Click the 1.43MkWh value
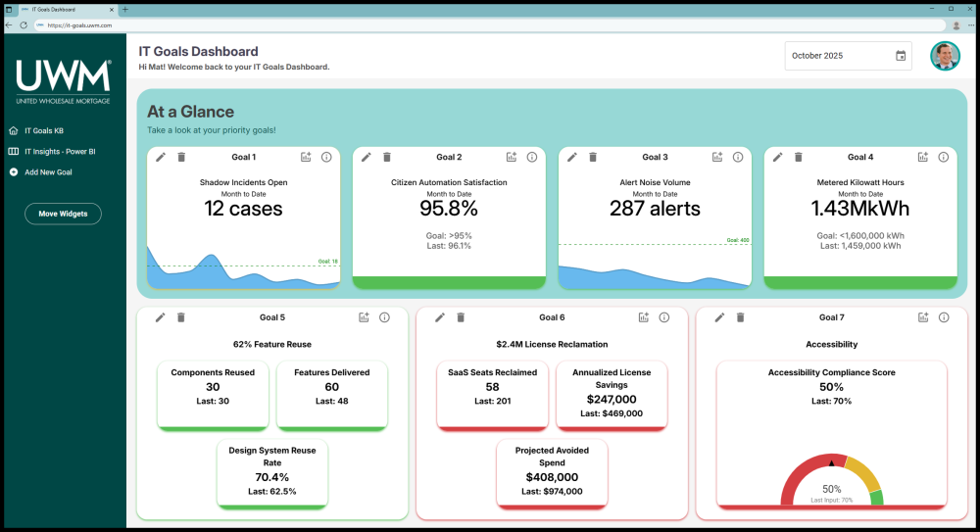The height and width of the screenshot is (532, 980). (860, 209)
